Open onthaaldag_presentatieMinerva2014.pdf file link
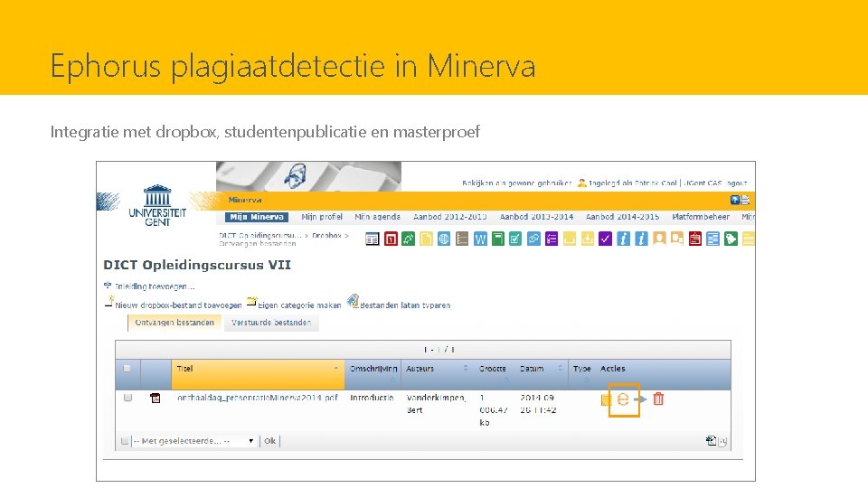868x488 pixels. pyautogui.click(x=258, y=398)
